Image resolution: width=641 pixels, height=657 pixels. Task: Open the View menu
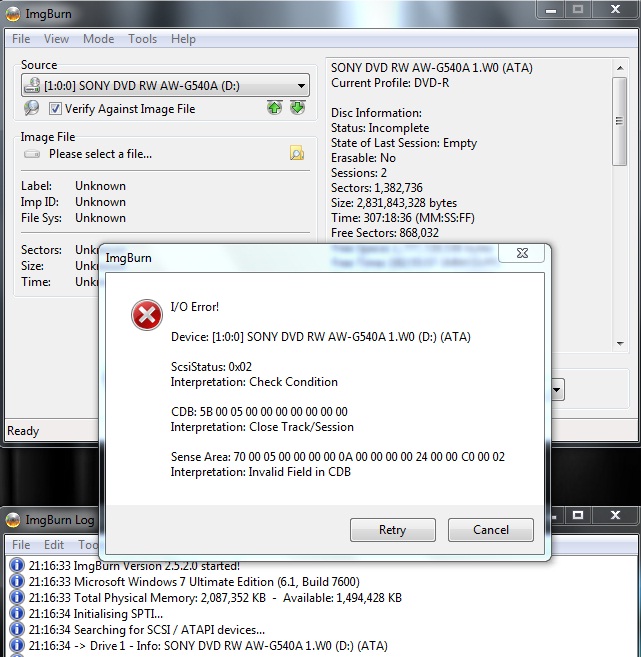click(56, 39)
